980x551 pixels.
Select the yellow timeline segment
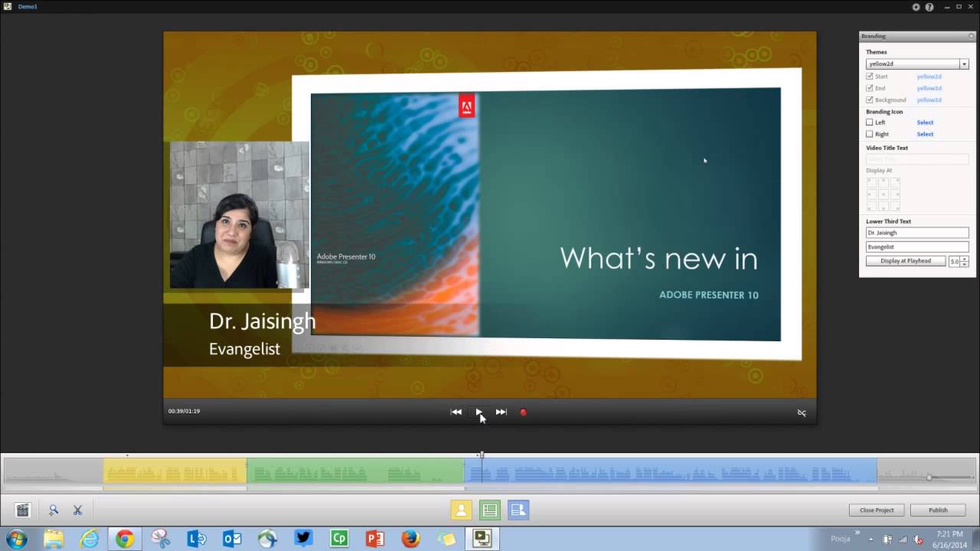click(175, 471)
